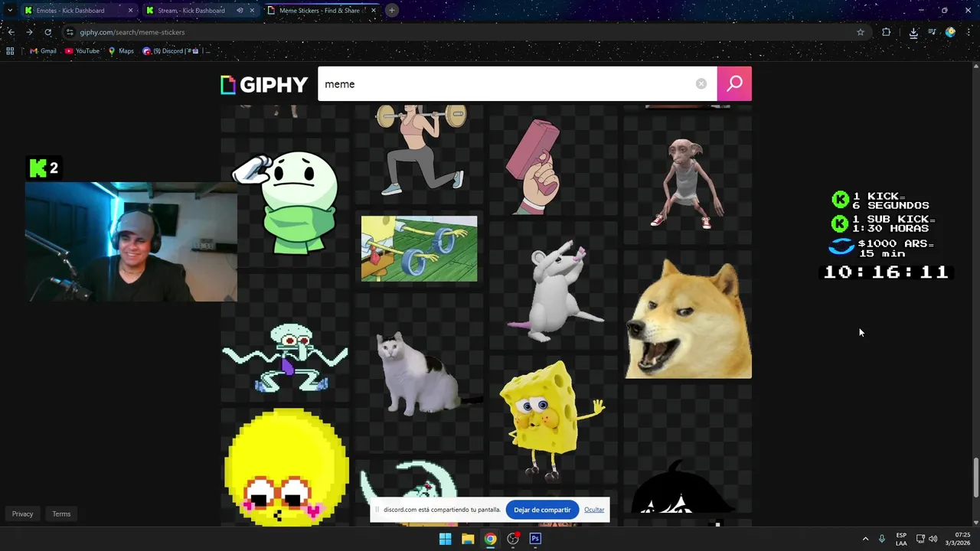This screenshot has height=551, width=980.
Task: Open the Privacy link
Action: click(x=22, y=514)
